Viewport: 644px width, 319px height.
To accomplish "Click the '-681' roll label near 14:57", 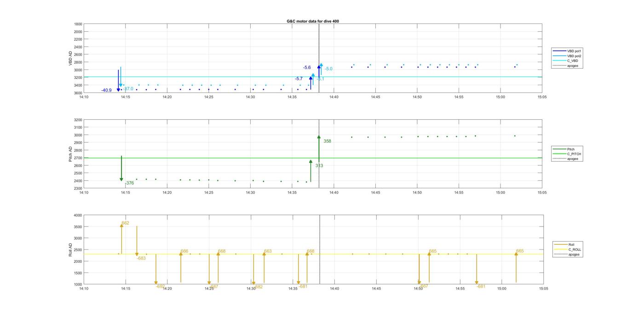I will (481, 286).
